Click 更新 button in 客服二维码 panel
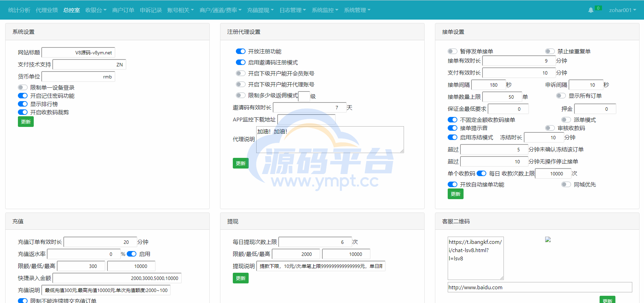The width and height of the screenshot is (644, 303). 607,300
